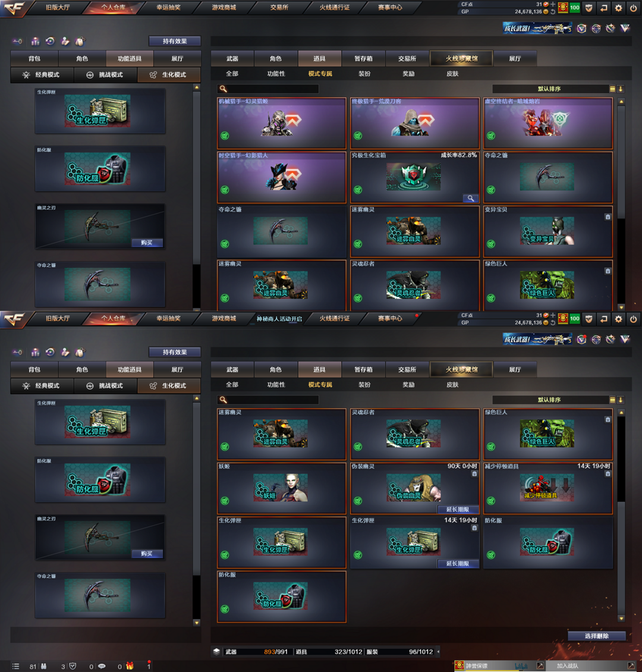
Task: Expand the bodyguard panel via its arrow icon
Action: tap(540, 665)
